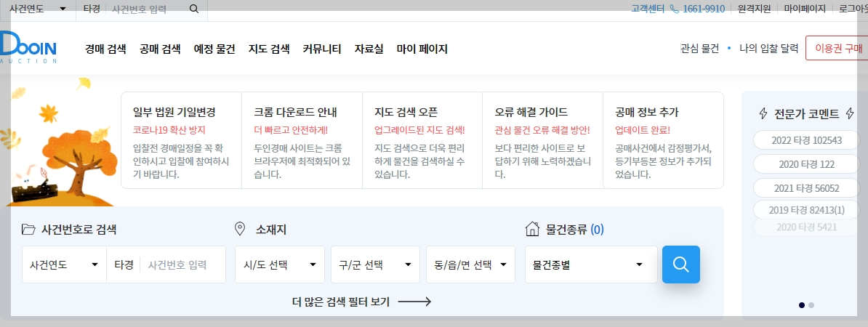This screenshot has height=327, width=868.
Task: Go to 관심 물건
Action: tap(700, 49)
